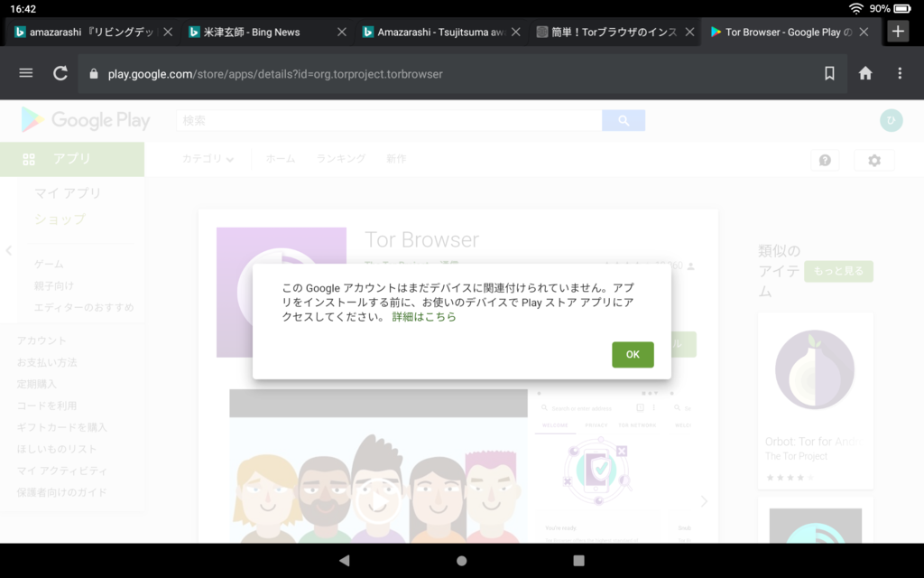Click the Google Play logo

point(86,120)
